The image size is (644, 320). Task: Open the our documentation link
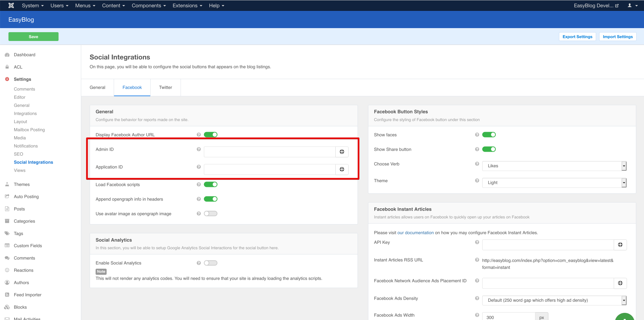tap(415, 233)
